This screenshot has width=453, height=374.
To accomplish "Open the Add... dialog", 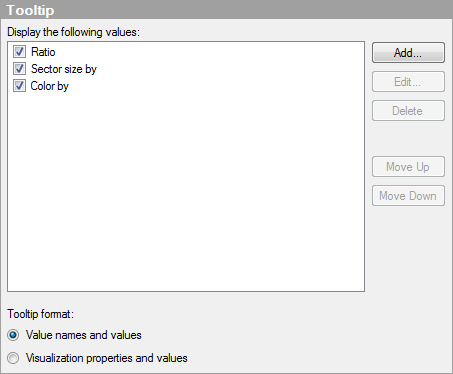I will pos(408,53).
